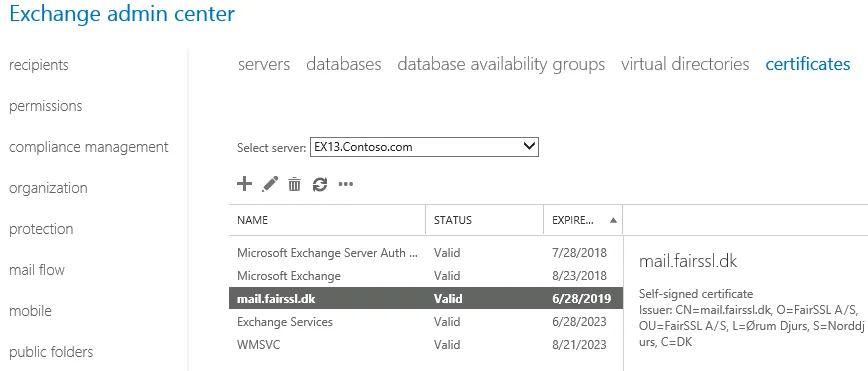Sort by the STATUS column header
Screen dimensions: 868x371
tap(484, 220)
